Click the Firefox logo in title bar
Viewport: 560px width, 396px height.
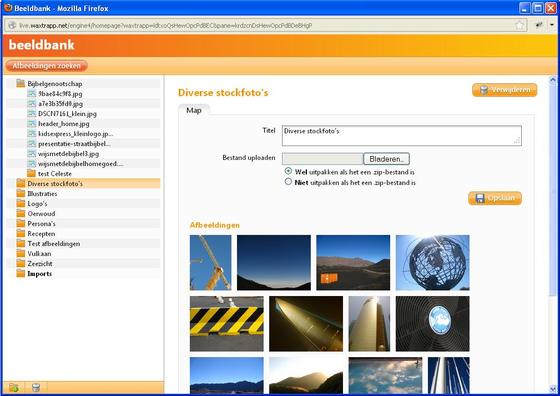point(8,7)
